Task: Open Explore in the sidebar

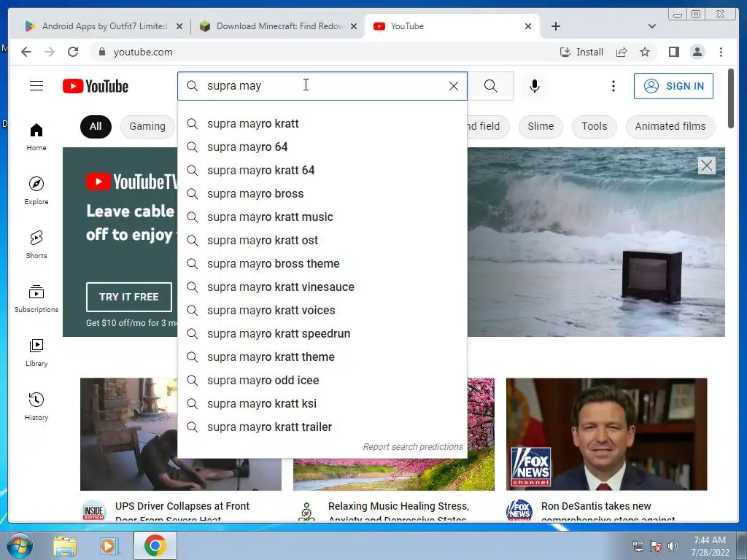Action: [x=36, y=190]
